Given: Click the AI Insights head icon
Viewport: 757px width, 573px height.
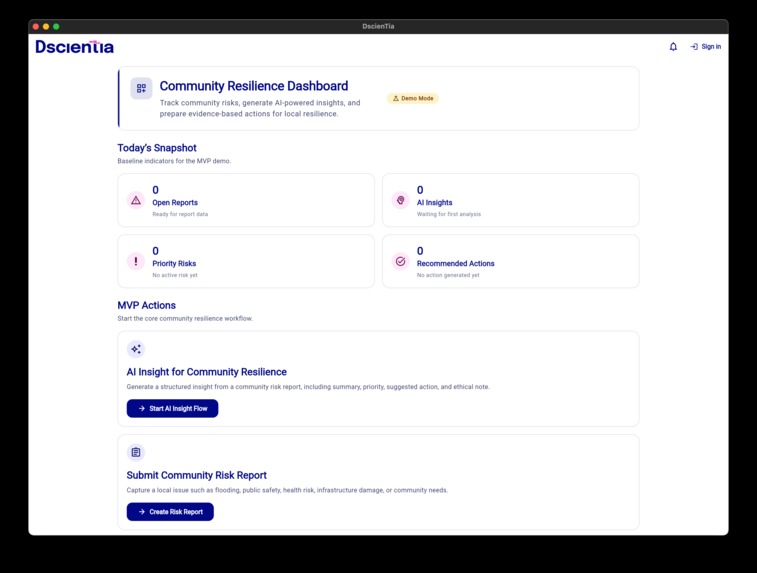Looking at the screenshot, I should 400,200.
